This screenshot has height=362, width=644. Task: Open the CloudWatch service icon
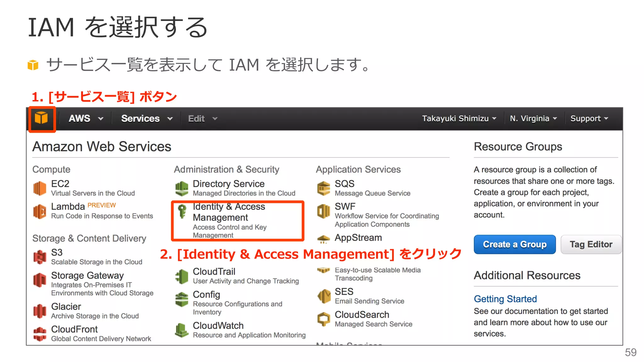182,330
